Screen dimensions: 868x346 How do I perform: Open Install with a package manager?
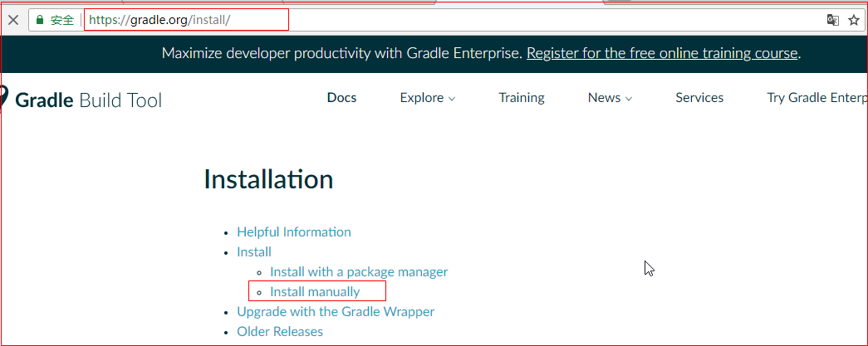(x=359, y=272)
